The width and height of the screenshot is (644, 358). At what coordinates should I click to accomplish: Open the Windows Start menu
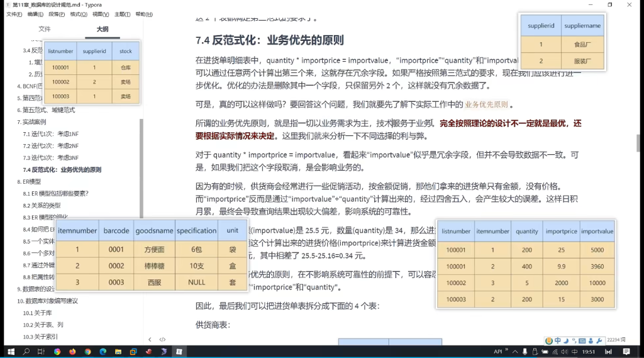pos(11,352)
